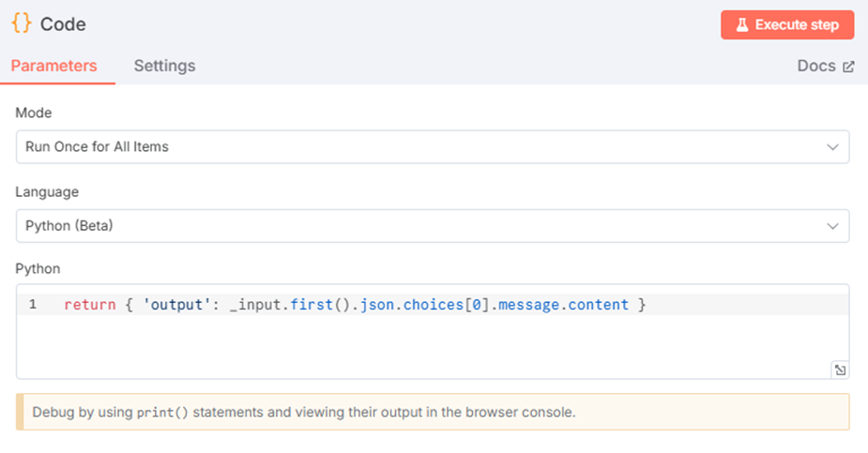Expand the code editor using the corner icon
868x453 pixels.
[x=840, y=370]
